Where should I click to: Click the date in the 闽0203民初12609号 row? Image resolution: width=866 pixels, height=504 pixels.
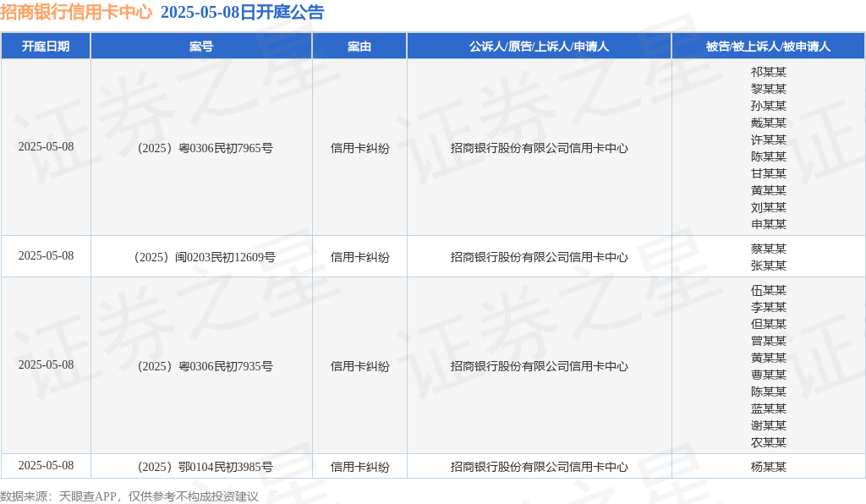(x=46, y=256)
